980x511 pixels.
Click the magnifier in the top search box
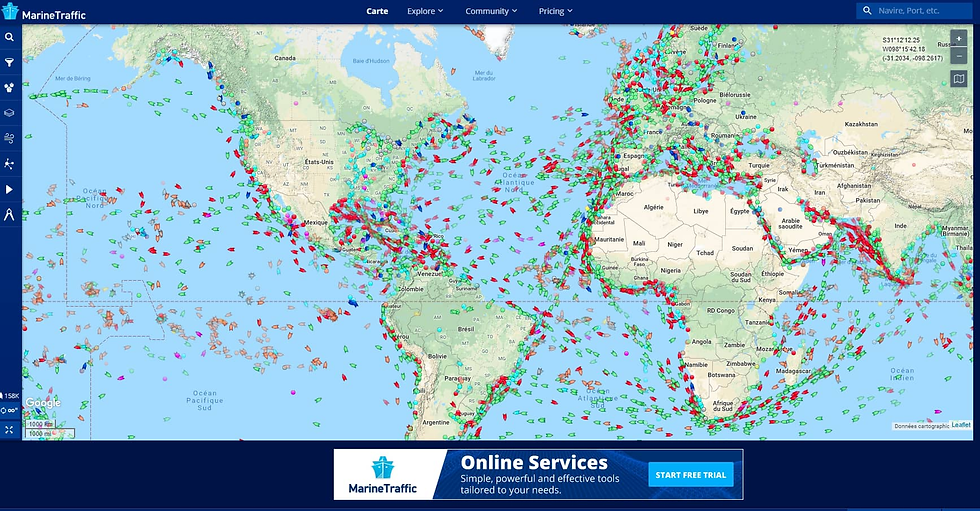[x=867, y=11]
